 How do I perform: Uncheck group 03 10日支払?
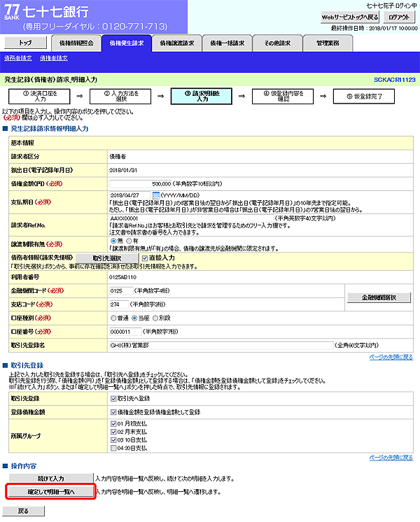[x=113, y=440]
